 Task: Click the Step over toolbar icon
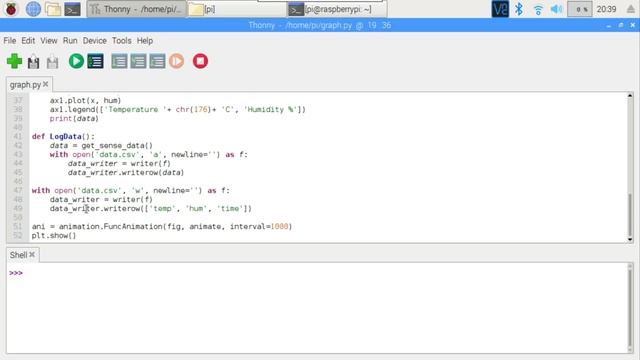(x=119, y=61)
